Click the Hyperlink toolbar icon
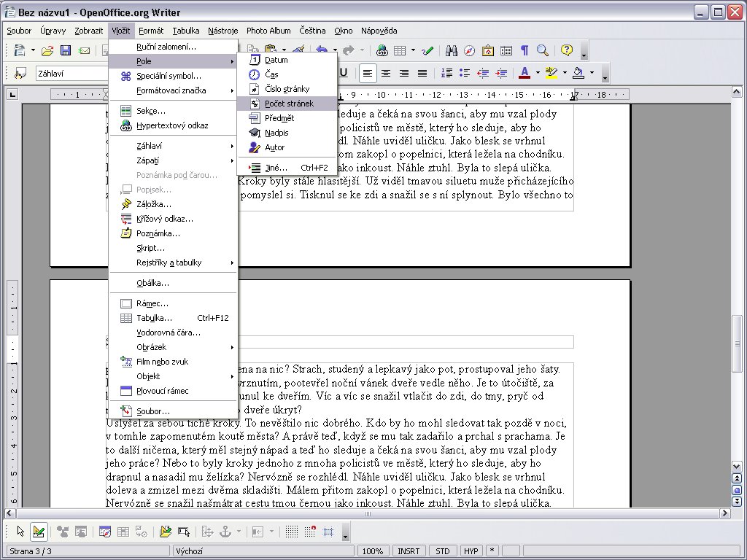747x560 pixels. pyautogui.click(x=382, y=50)
